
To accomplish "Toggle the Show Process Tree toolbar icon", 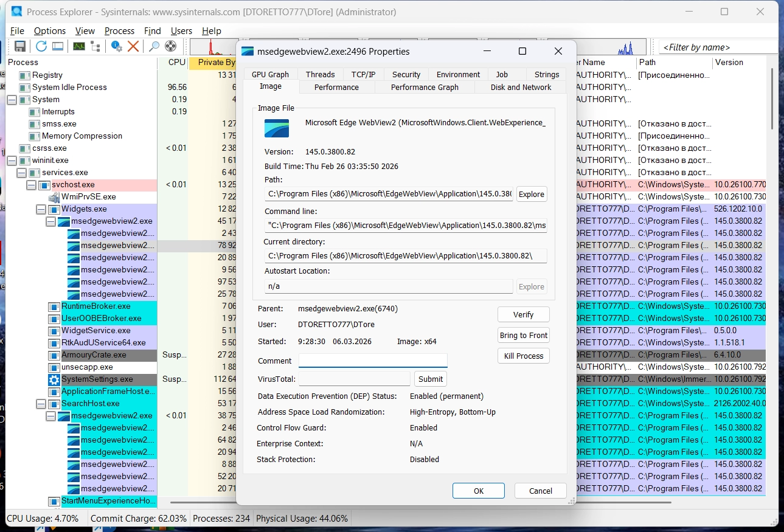I will coord(95,47).
